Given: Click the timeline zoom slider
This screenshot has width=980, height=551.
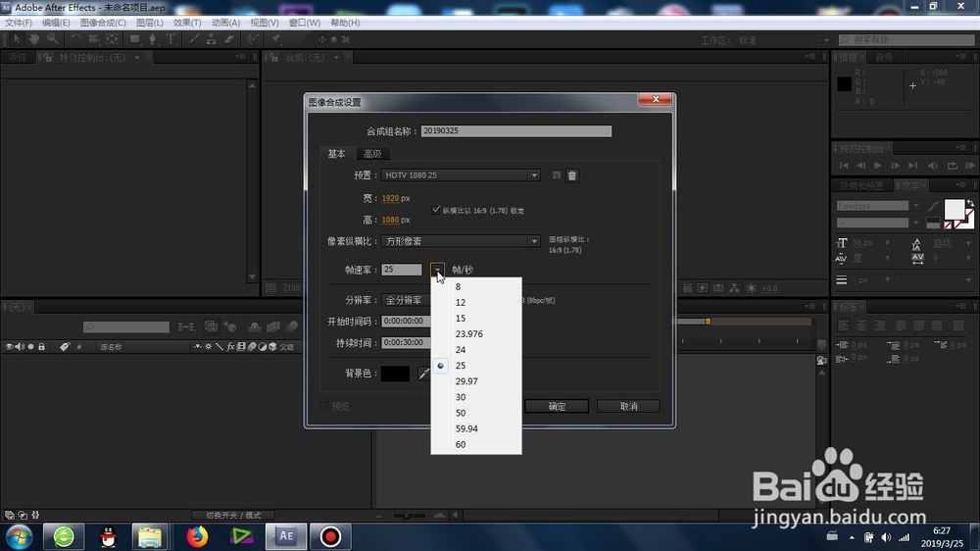Looking at the screenshot, I should [x=407, y=516].
